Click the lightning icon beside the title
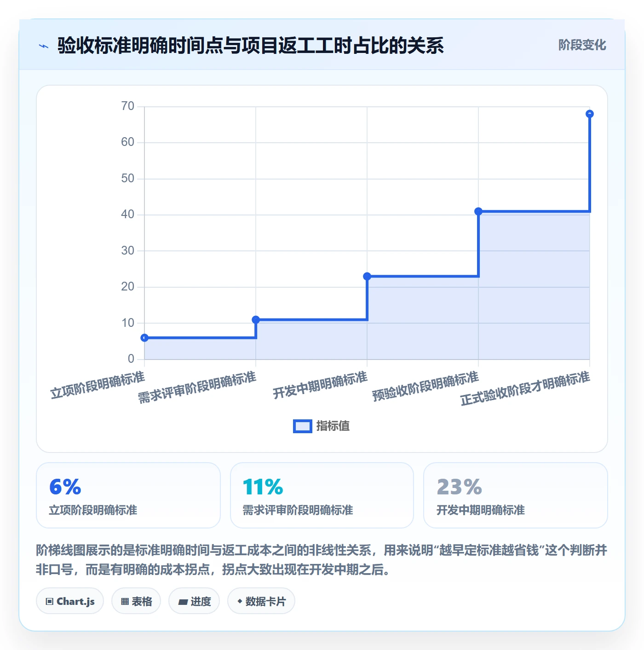Viewport: 644px width, 650px height. (x=44, y=46)
